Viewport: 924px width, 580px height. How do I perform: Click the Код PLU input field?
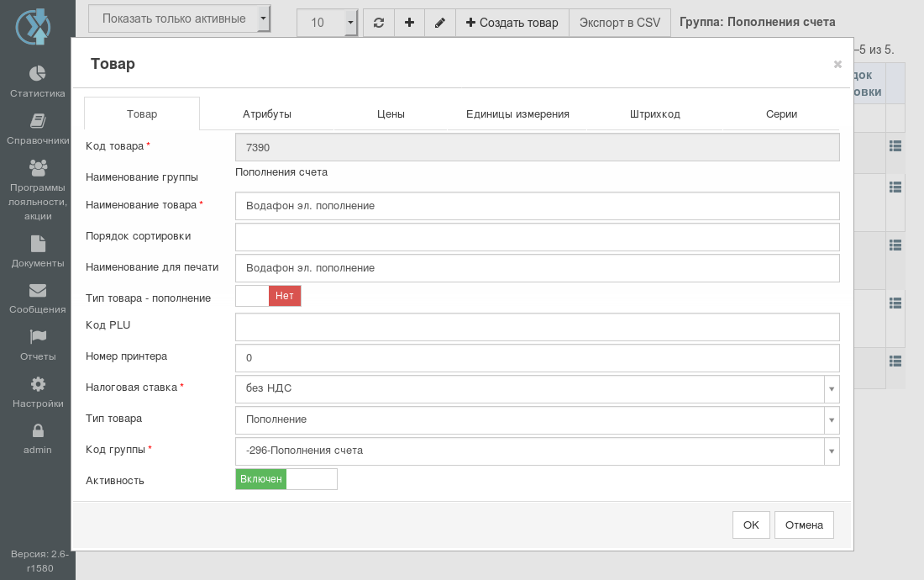(538, 327)
